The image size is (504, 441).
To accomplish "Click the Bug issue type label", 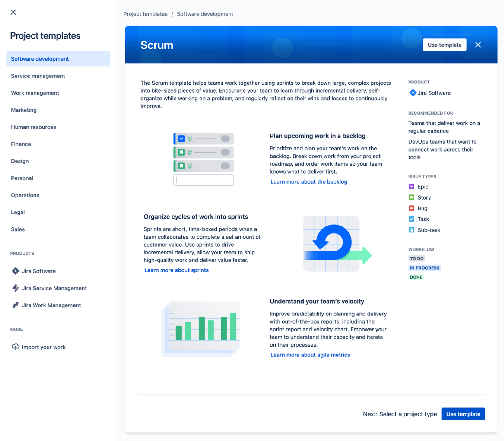I will point(422,208).
